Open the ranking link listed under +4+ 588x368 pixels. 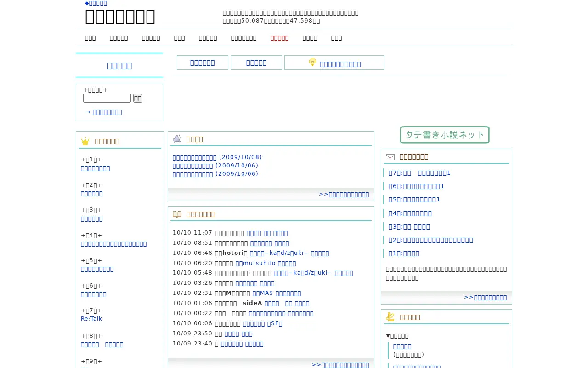pos(114,244)
